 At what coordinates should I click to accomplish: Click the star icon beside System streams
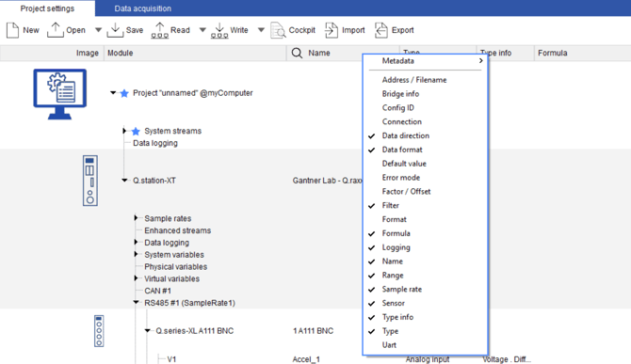click(x=136, y=131)
